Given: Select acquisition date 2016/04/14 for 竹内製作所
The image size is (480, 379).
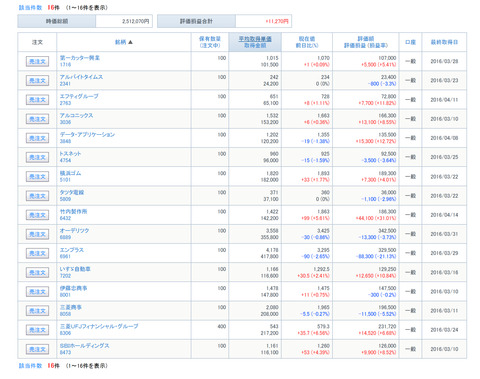Looking at the screenshot, I should pos(444,215).
